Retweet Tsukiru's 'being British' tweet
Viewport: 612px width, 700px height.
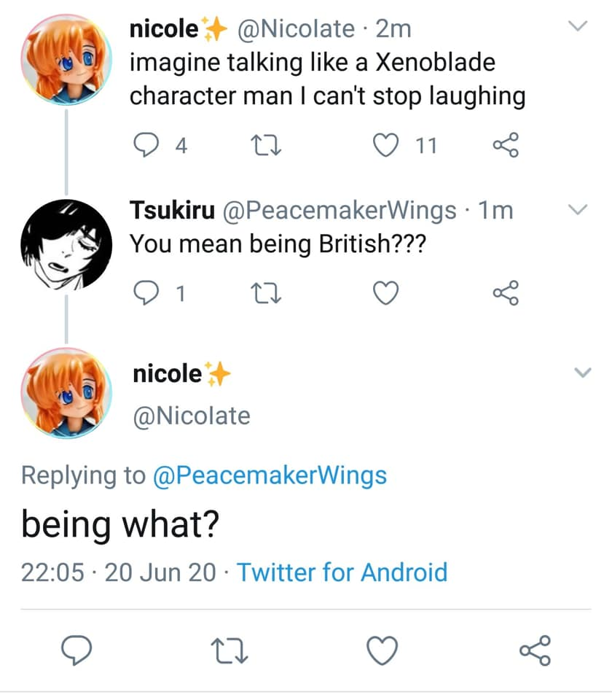point(264,293)
